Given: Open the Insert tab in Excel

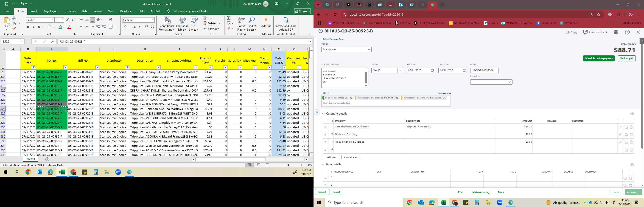Looking at the screenshot, I should 34,11.
